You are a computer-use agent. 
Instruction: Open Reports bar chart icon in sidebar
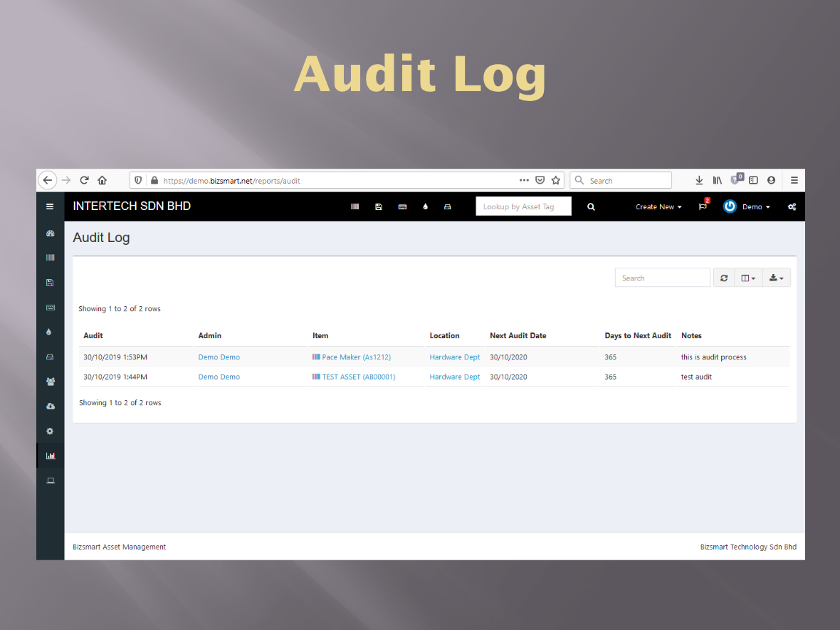click(50, 456)
